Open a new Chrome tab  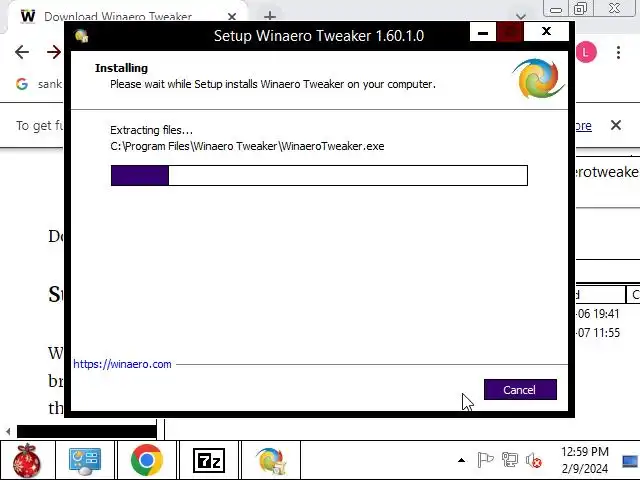click(269, 16)
